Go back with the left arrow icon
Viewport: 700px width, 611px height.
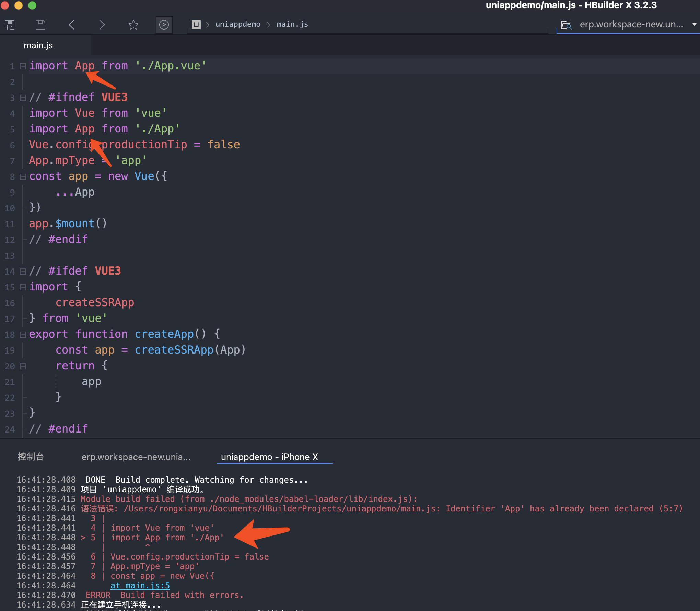(71, 25)
